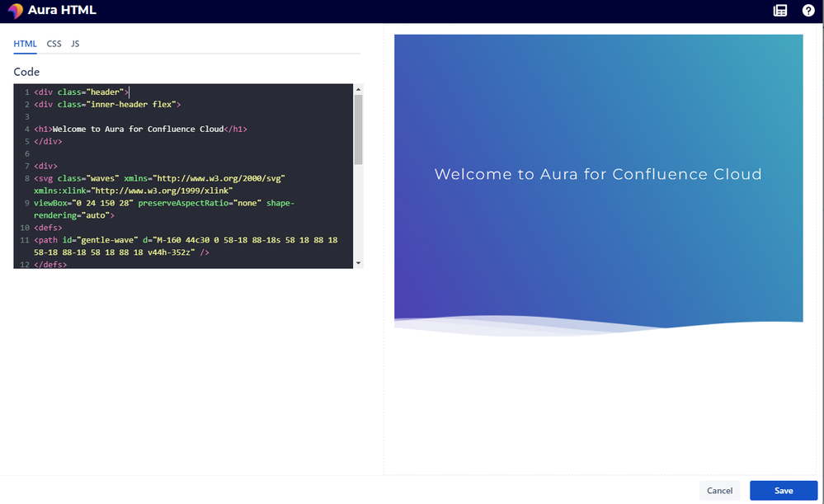This screenshot has width=824, height=504.
Task: Click the code editor scrollbar up arrow
Action: 359,89
